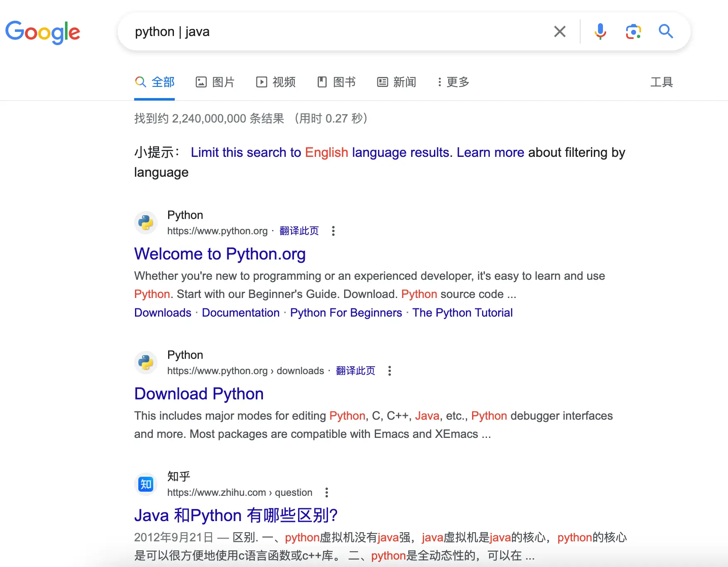This screenshot has height=567, width=728.
Task: Click the Welcome to Python.org link
Action: (x=220, y=254)
